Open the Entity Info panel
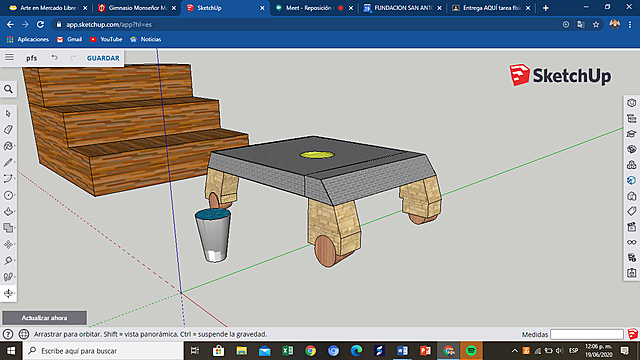The image size is (640, 360). pyautogui.click(x=631, y=103)
